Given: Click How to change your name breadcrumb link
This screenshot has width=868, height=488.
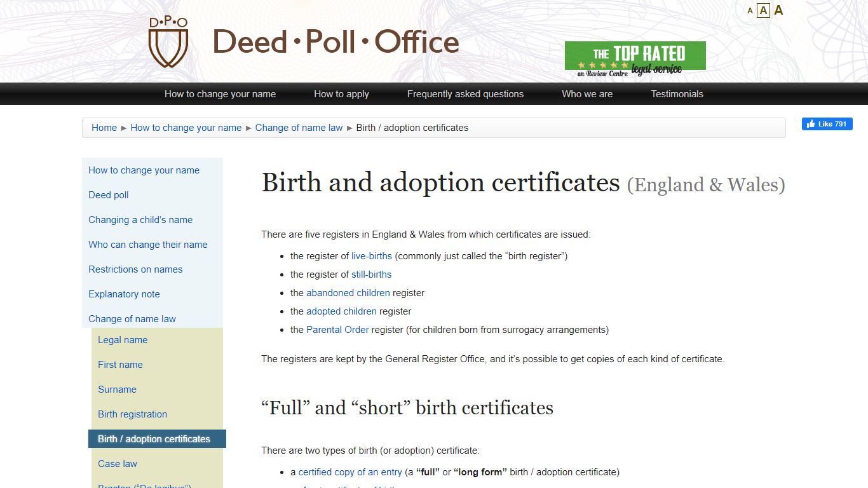Looking at the screenshot, I should click(x=186, y=128).
